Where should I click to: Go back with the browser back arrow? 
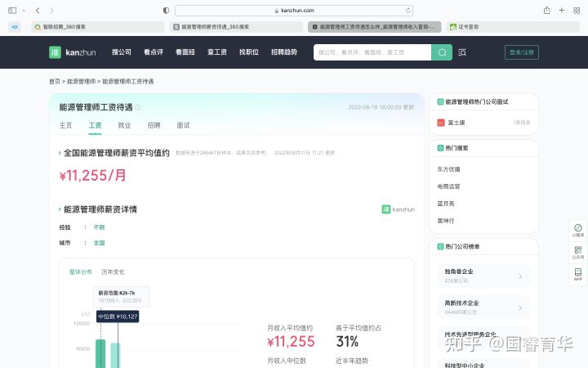pos(38,11)
